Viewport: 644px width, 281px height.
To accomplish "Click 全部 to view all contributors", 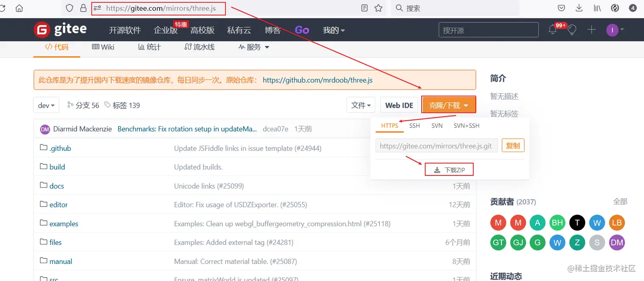I will (x=620, y=201).
